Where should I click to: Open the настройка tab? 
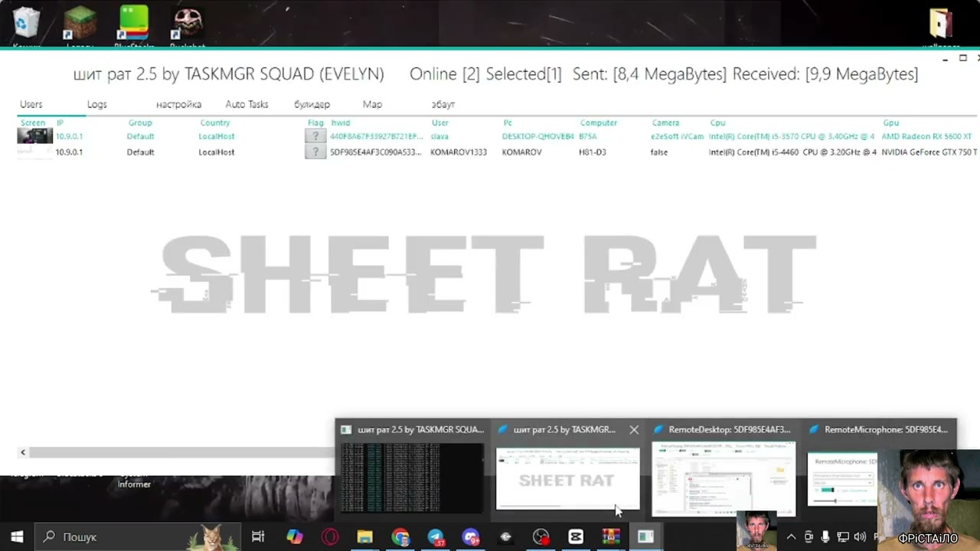(x=178, y=104)
